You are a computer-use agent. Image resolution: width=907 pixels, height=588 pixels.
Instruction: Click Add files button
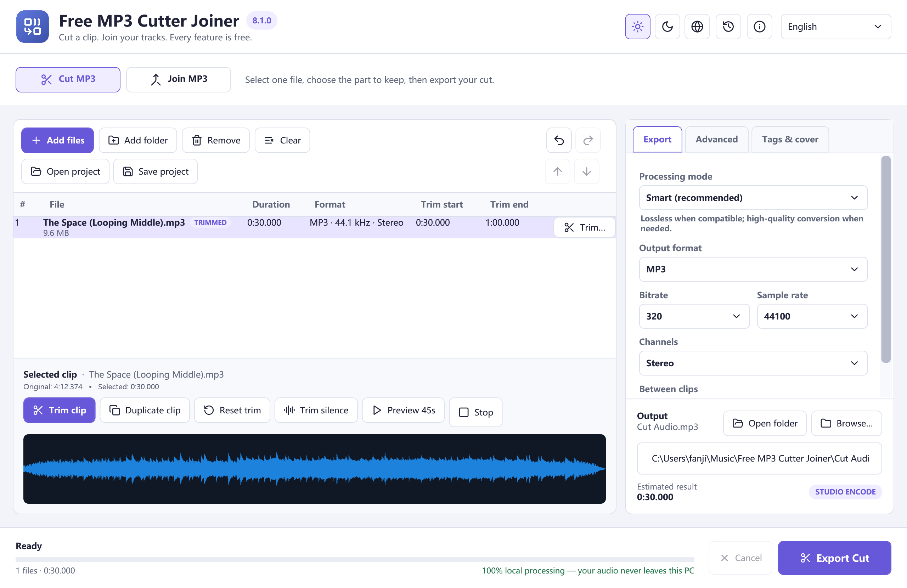tap(57, 140)
